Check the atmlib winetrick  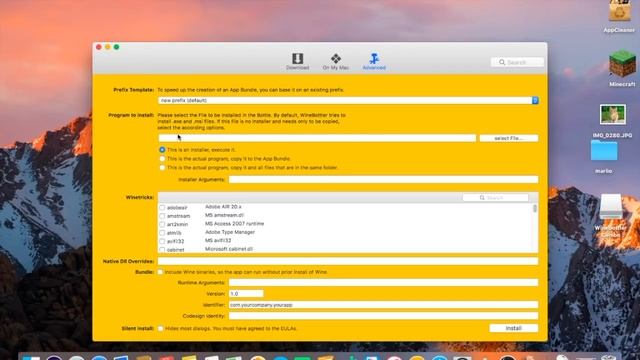pos(162,233)
